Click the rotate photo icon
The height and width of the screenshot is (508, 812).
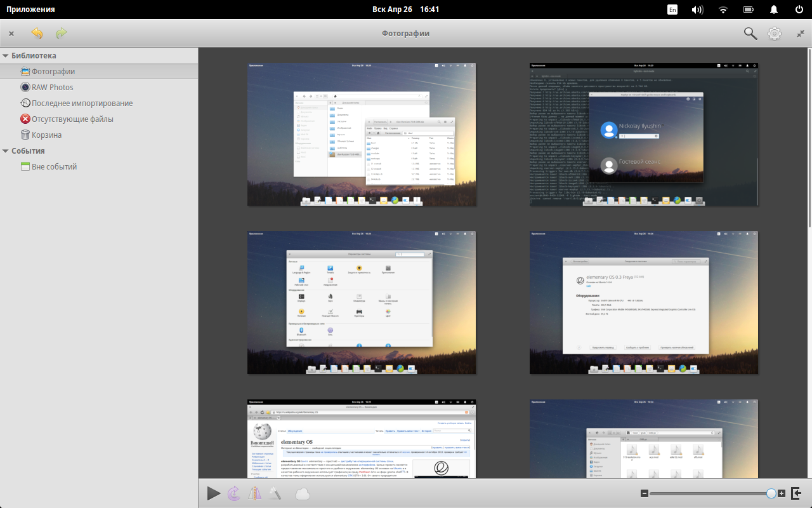pyautogui.click(x=233, y=493)
